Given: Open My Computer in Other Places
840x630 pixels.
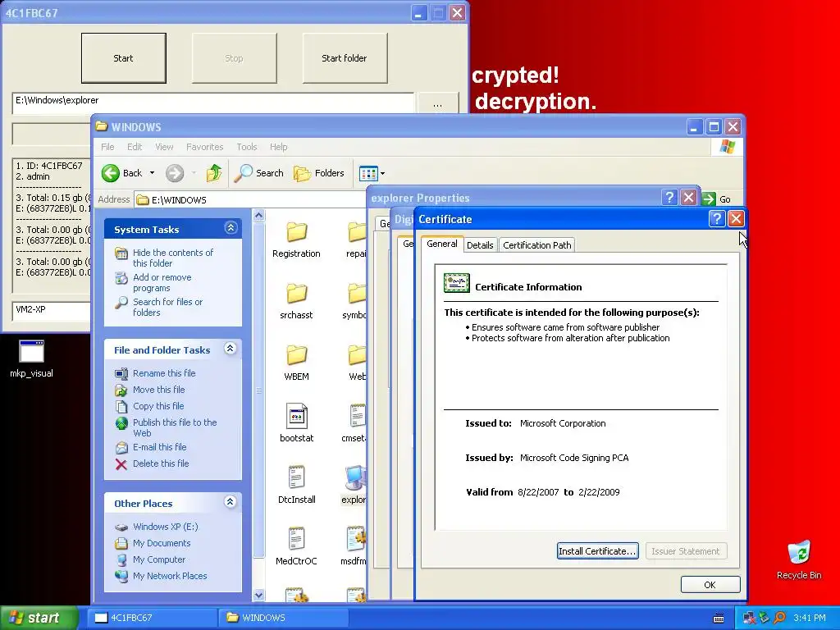Looking at the screenshot, I should point(158,559).
